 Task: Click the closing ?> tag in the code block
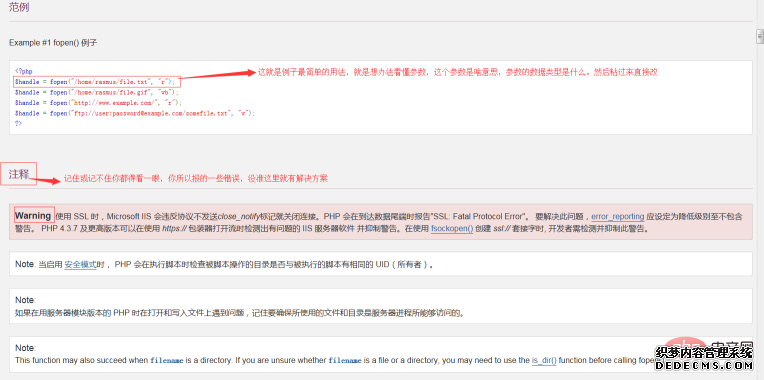18,124
